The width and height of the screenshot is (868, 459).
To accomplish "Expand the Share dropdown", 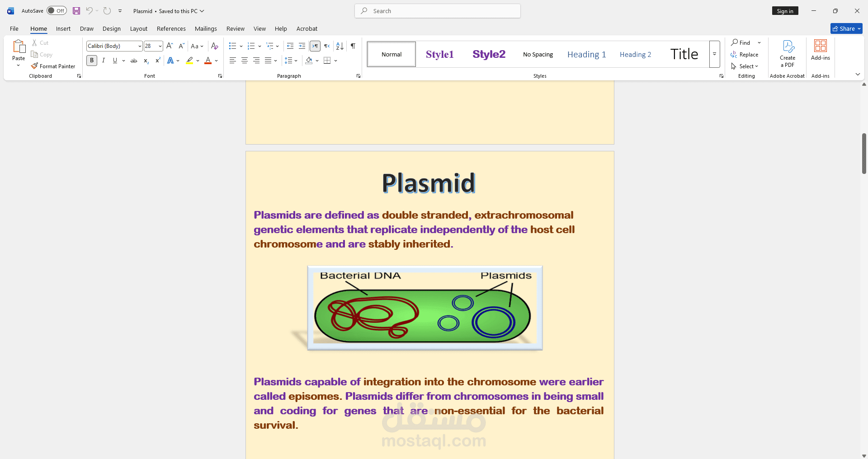I will tap(859, 28).
